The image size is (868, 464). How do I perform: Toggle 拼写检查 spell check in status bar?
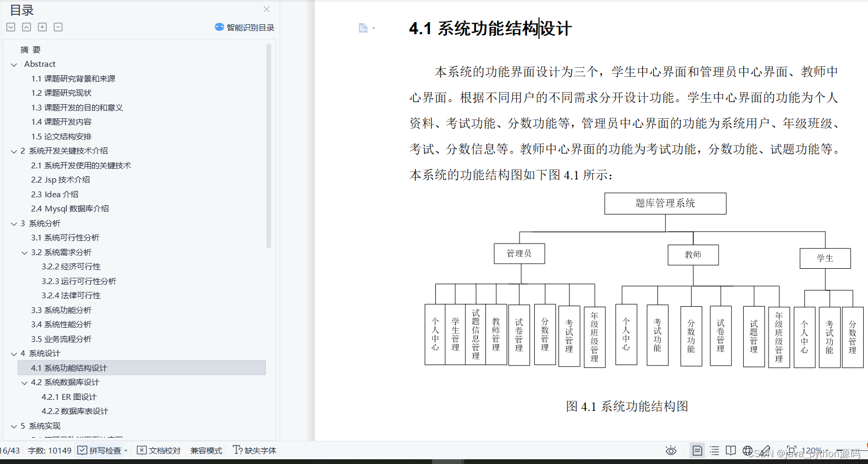[x=99, y=450]
